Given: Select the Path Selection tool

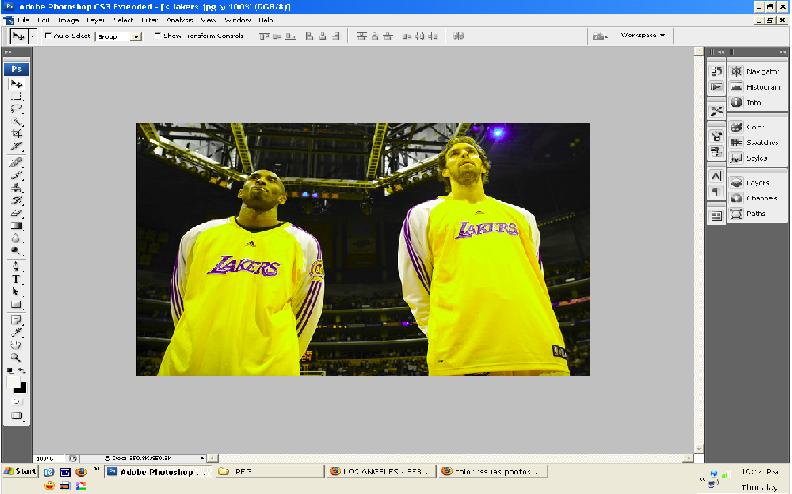Looking at the screenshot, I should click(16, 292).
